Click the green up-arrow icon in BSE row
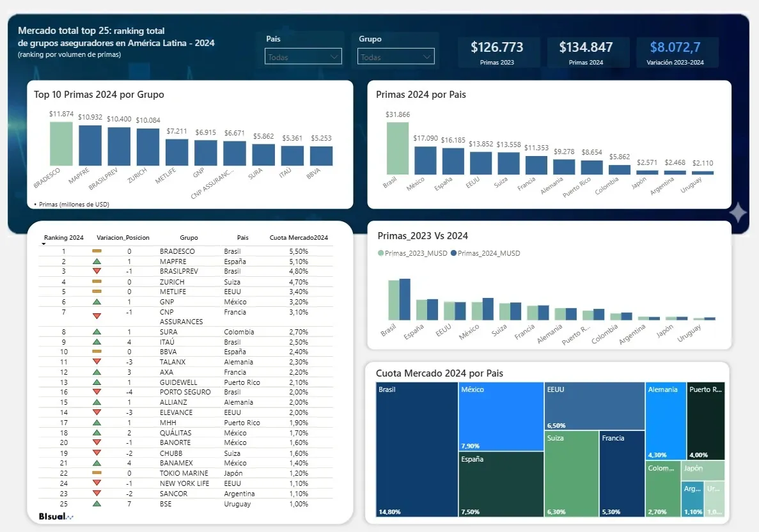Image resolution: width=759 pixels, height=532 pixels. click(97, 504)
